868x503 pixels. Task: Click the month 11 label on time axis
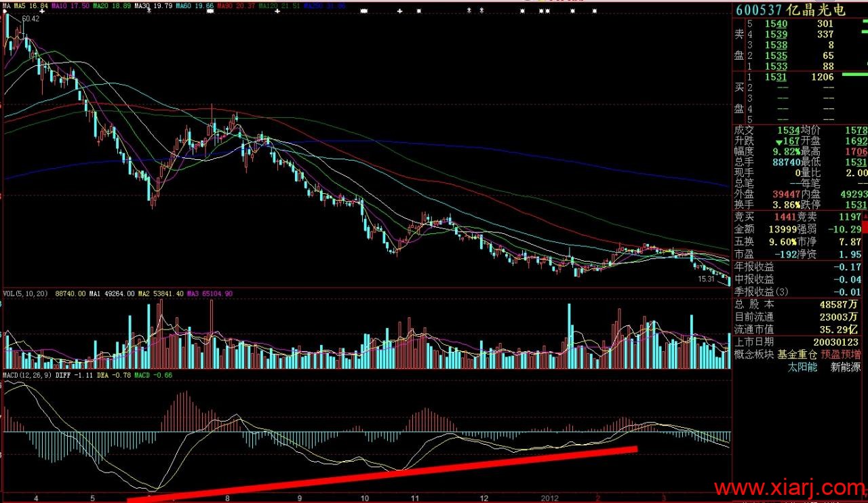click(x=414, y=498)
